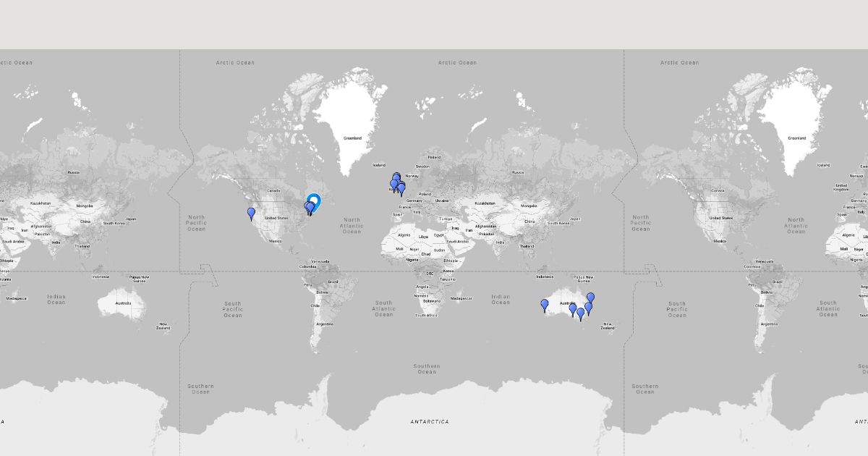
Task: Select the Australian east coast pin below the northeastern one
Action: tap(588, 308)
